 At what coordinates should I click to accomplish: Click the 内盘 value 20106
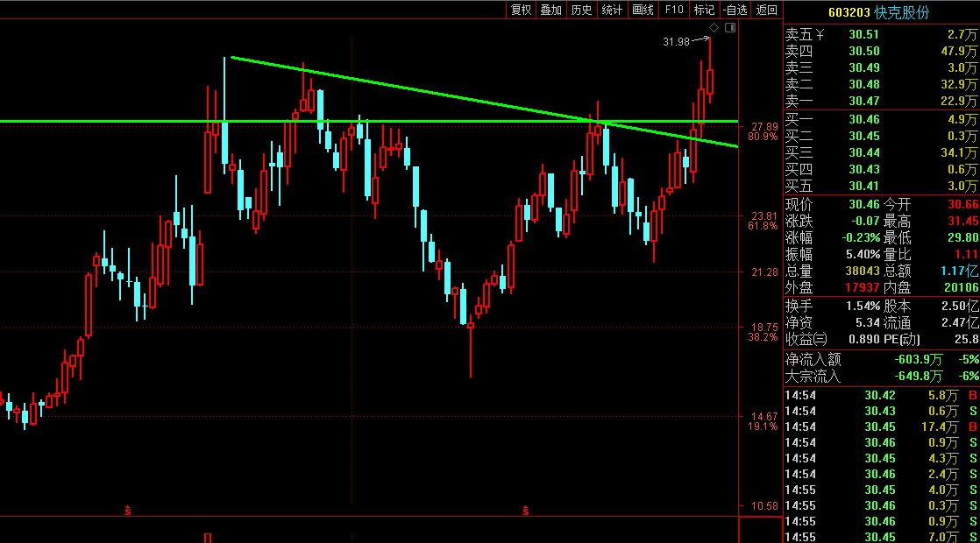962,288
